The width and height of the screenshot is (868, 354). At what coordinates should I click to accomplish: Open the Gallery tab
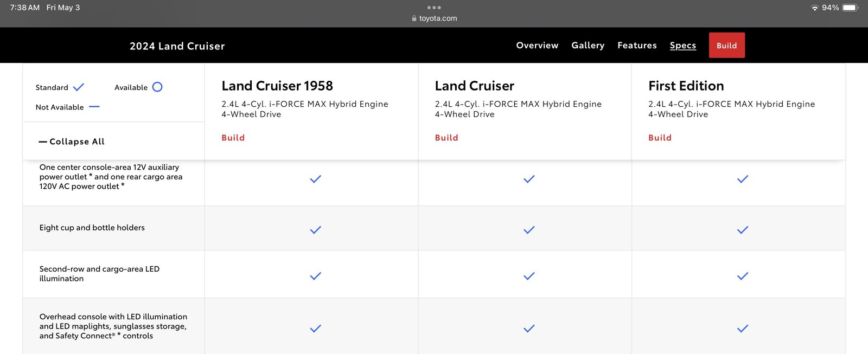click(588, 46)
